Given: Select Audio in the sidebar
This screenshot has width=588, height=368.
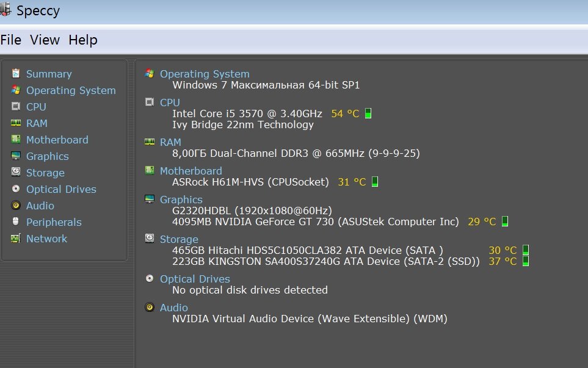Looking at the screenshot, I should click(x=40, y=206).
